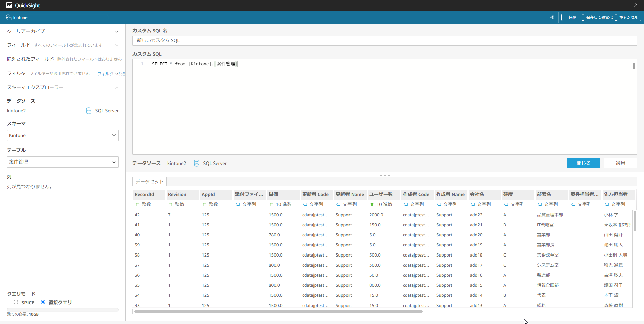Click the フィルターの追加 link
Image resolution: width=644 pixels, height=324 pixels.
coord(111,74)
